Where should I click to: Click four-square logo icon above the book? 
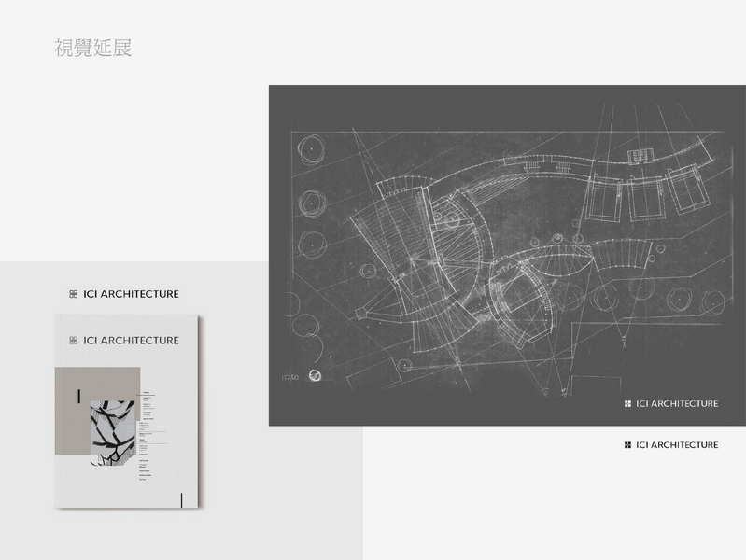[x=73, y=294]
